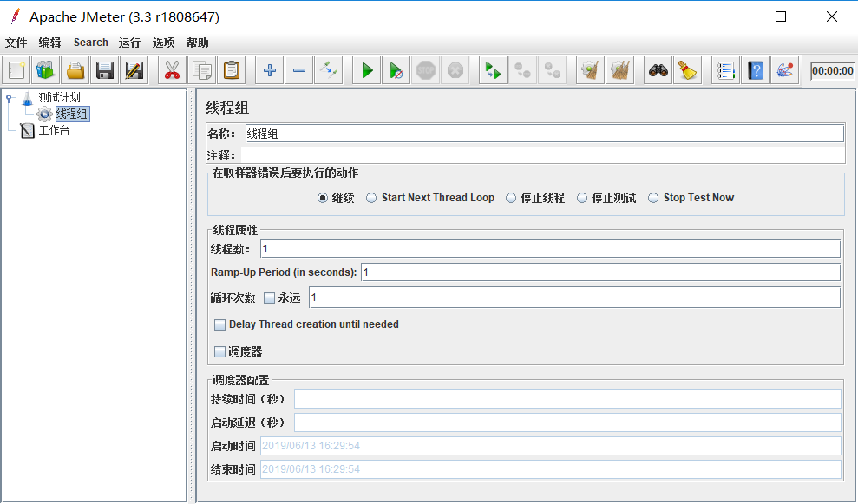Select 线程组 node in the tree

(x=72, y=114)
